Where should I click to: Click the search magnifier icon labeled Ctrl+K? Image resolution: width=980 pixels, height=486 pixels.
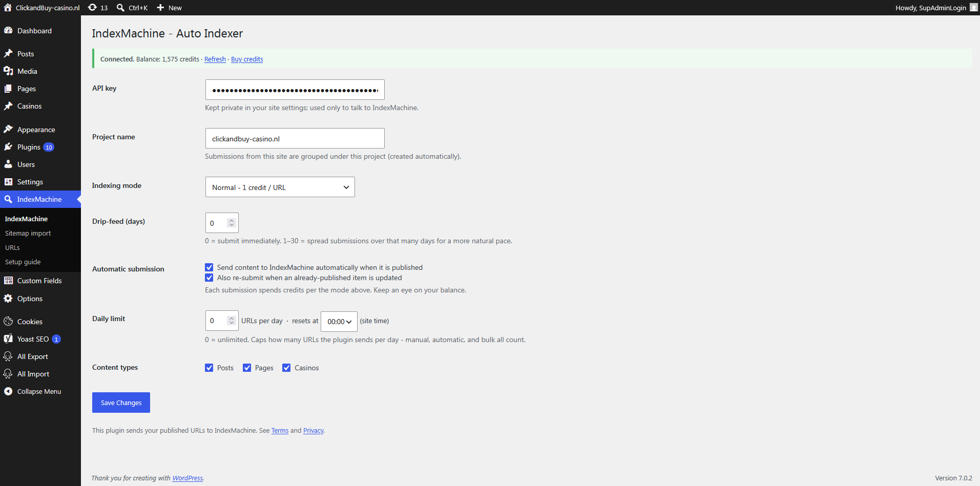[x=121, y=8]
